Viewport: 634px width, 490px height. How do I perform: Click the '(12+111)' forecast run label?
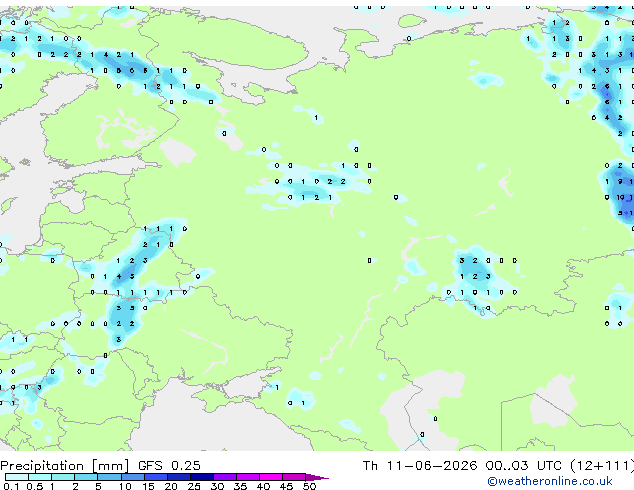(602, 465)
